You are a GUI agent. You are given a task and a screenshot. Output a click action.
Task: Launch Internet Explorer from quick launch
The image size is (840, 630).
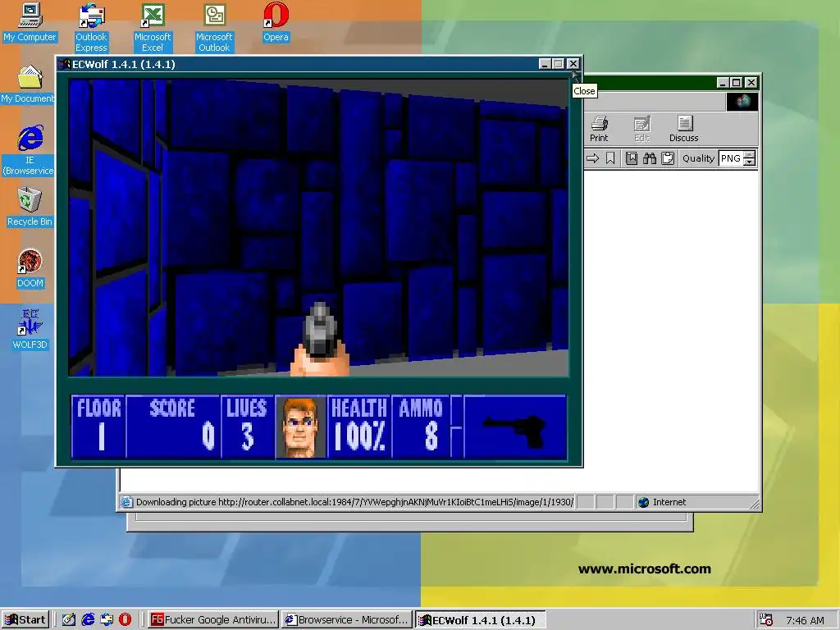pyautogui.click(x=88, y=620)
